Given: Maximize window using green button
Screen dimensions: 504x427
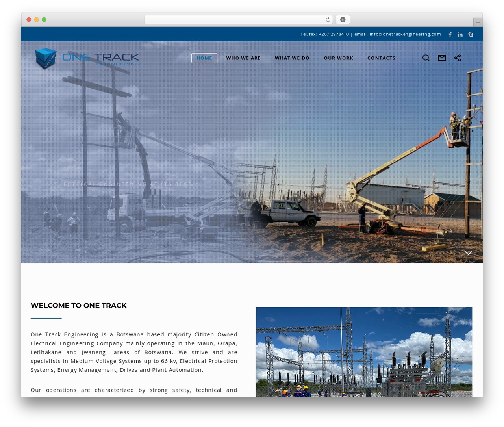Looking at the screenshot, I should 44,20.
